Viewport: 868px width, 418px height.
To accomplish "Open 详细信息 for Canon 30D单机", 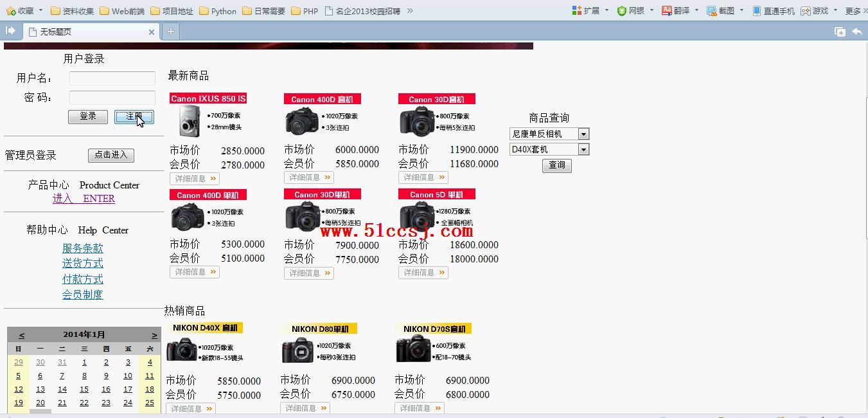I will tap(309, 273).
